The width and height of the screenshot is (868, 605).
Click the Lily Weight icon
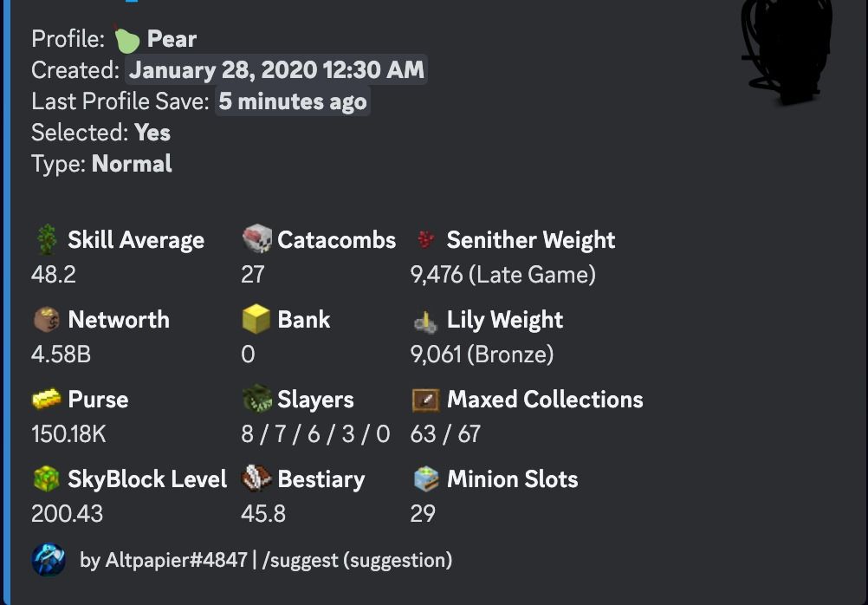coord(425,321)
